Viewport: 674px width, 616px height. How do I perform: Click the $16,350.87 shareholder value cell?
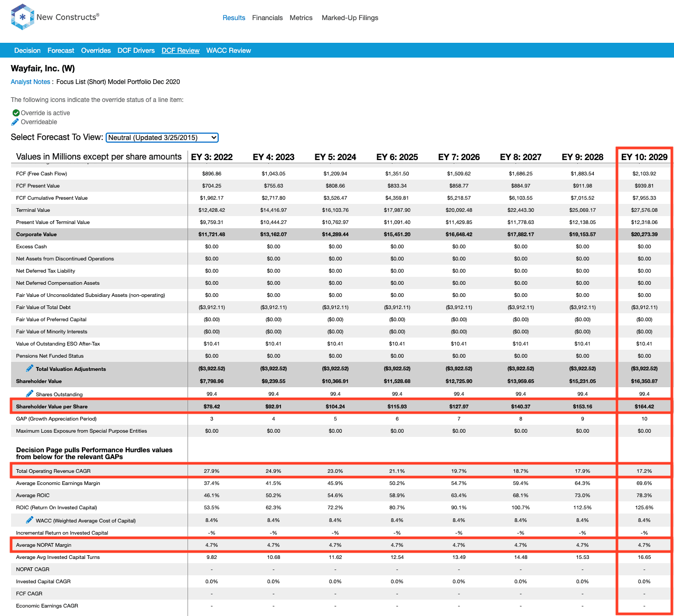coord(644,381)
